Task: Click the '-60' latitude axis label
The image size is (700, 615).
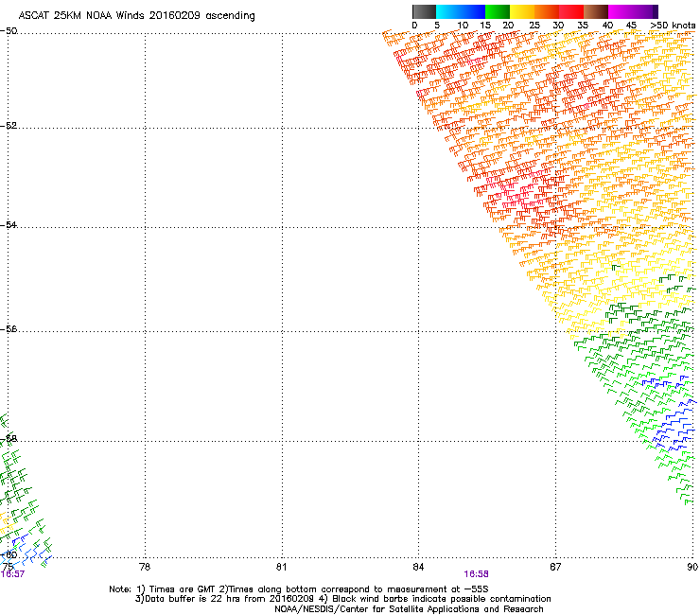Action: [x=9, y=554]
